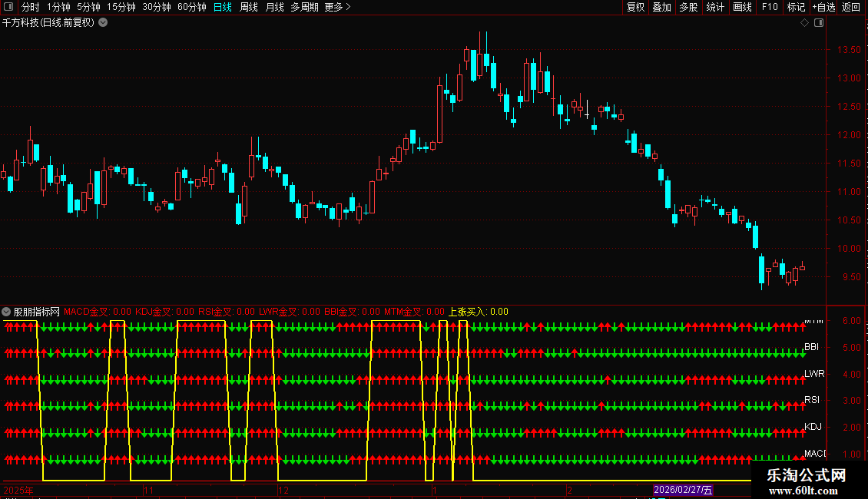Viewport: 868px width, 499px height.
Task: Open the 多股 multi-stock view
Action: [x=688, y=7]
